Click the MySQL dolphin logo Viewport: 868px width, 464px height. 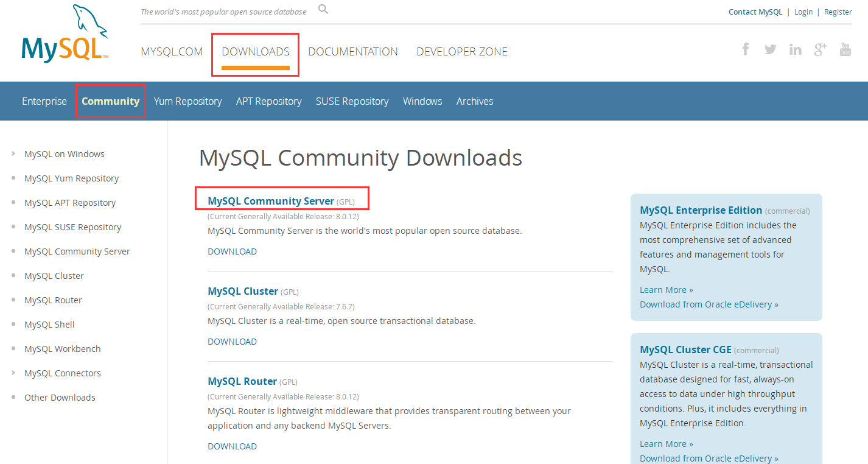pos(65,35)
